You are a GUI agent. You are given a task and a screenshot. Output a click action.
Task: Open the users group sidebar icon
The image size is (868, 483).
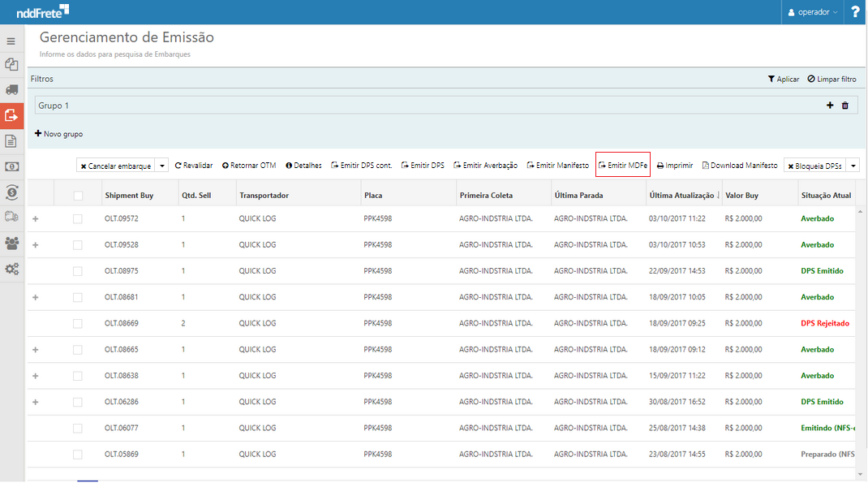11,243
